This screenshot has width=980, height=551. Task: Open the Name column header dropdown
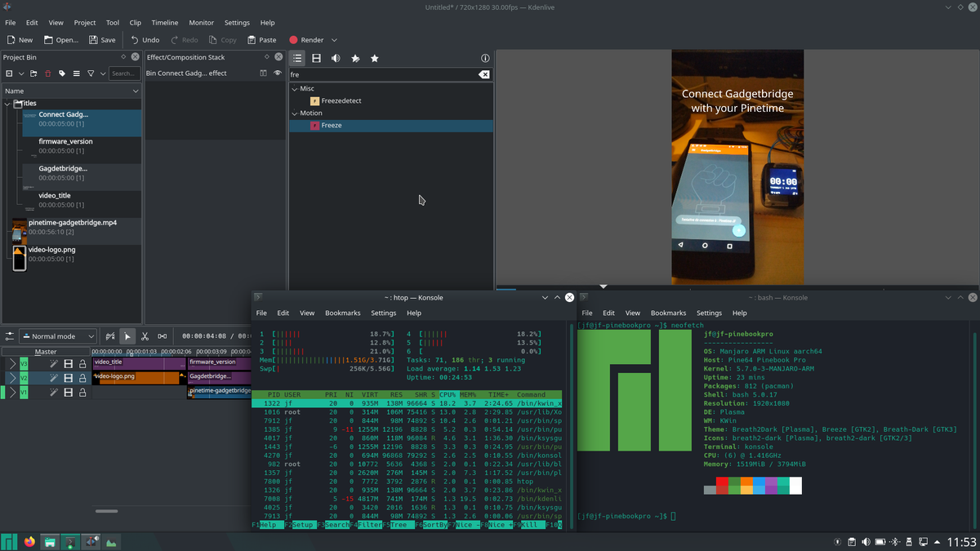point(136,91)
